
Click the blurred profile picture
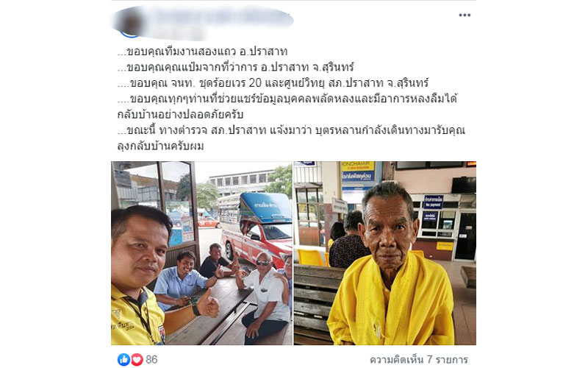click(x=131, y=23)
